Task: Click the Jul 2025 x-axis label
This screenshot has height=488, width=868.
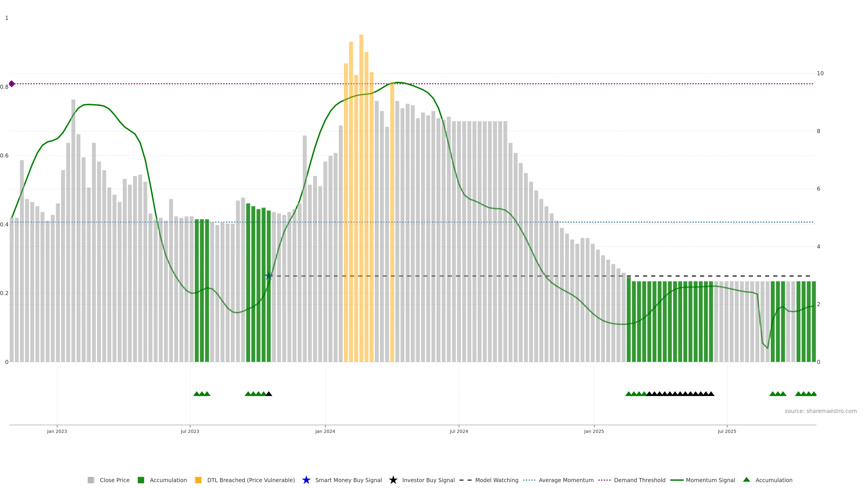Action: 727,431
